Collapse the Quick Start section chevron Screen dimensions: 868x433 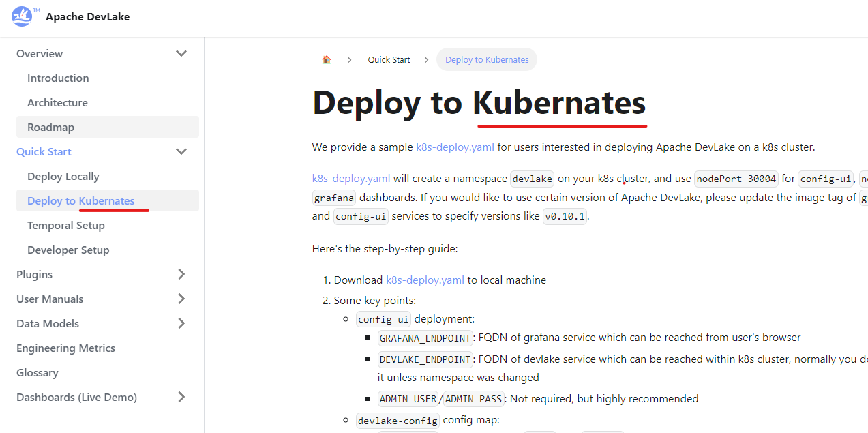click(x=181, y=151)
